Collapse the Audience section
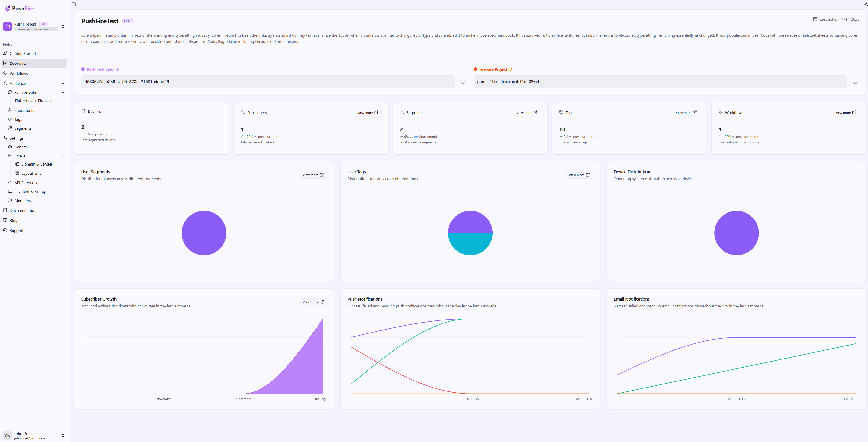This screenshot has width=868, height=442. (x=63, y=83)
